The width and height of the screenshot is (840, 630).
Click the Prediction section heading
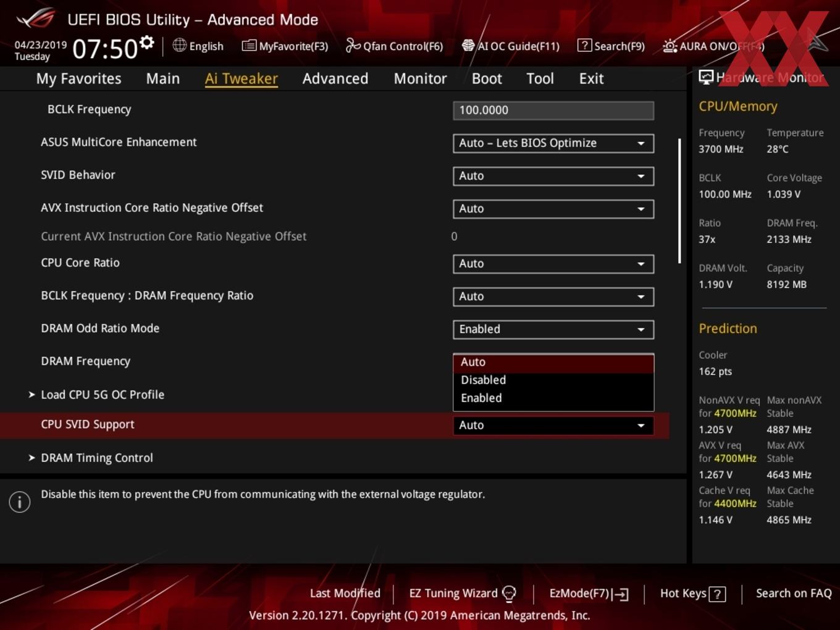pos(728,329)
